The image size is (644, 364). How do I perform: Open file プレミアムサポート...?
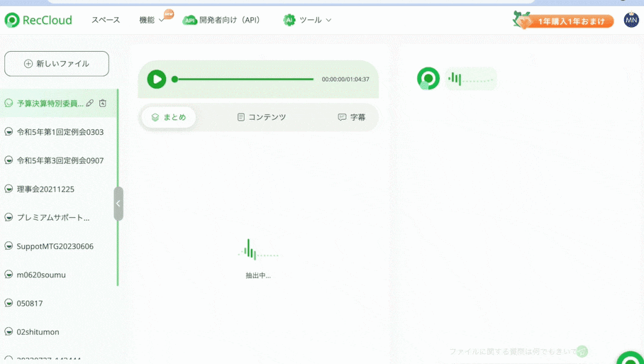53,218
